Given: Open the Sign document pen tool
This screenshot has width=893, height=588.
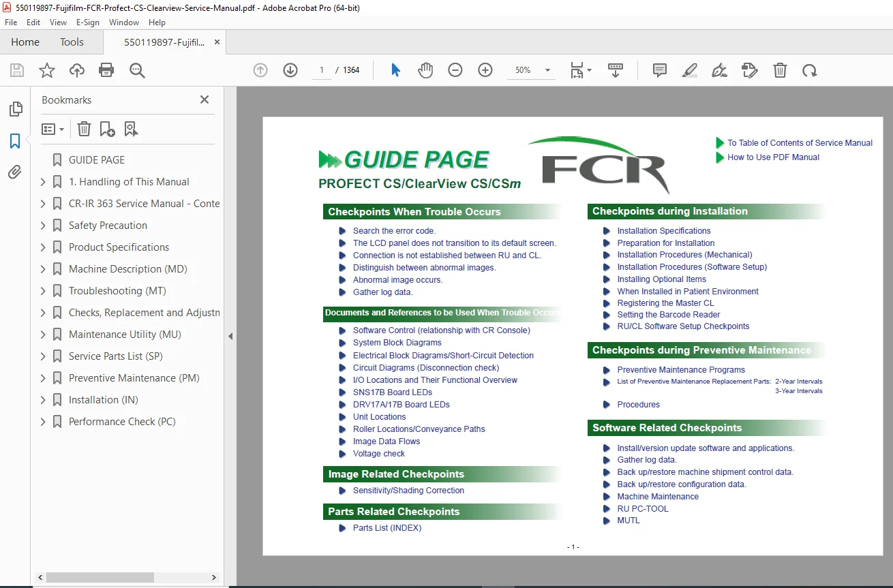Looking at the screenshot, I should 719,70.
